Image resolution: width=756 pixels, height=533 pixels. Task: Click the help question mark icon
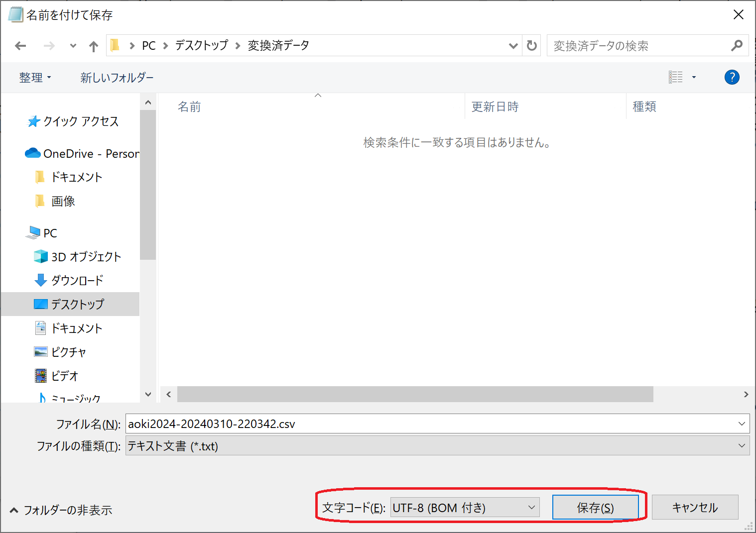click(732, 77)
